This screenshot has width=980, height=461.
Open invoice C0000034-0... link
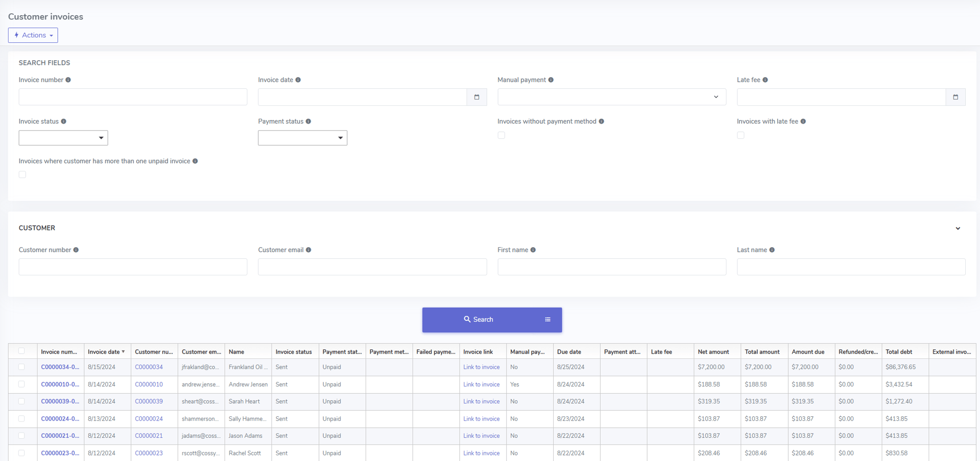[x=60, y=367]
